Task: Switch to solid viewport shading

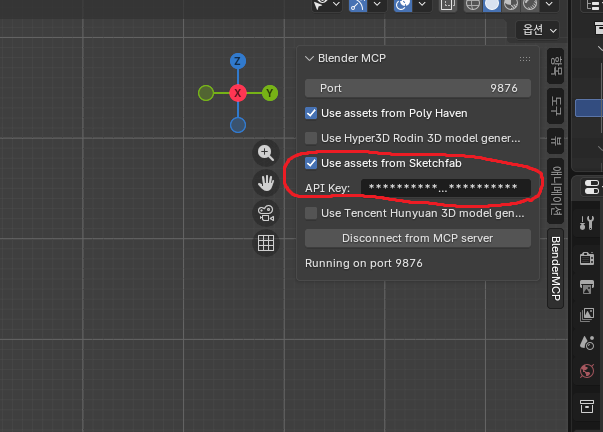Action: click(x=491, y=4)
